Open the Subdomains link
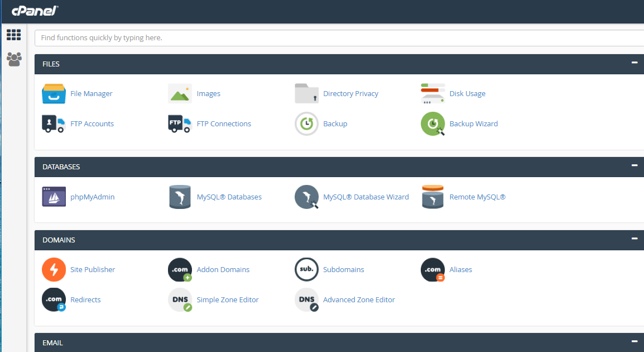Viewport: 644px width, 352px height. click(x=343, y=269)
